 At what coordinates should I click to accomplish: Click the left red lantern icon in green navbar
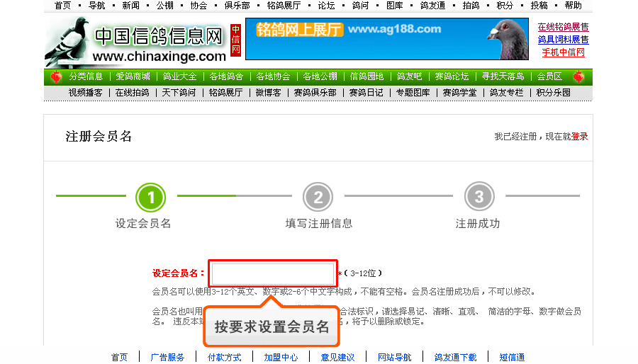[x=56, y=76]
